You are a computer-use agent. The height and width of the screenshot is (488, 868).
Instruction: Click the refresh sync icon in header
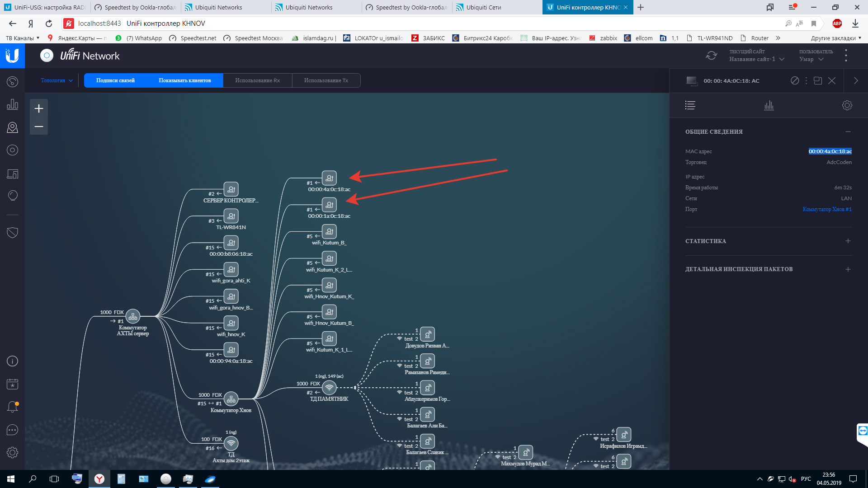pos(711,56)
